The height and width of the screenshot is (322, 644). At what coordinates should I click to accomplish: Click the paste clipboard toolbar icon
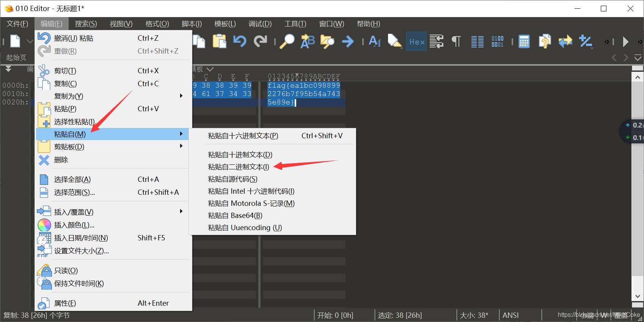219,41
